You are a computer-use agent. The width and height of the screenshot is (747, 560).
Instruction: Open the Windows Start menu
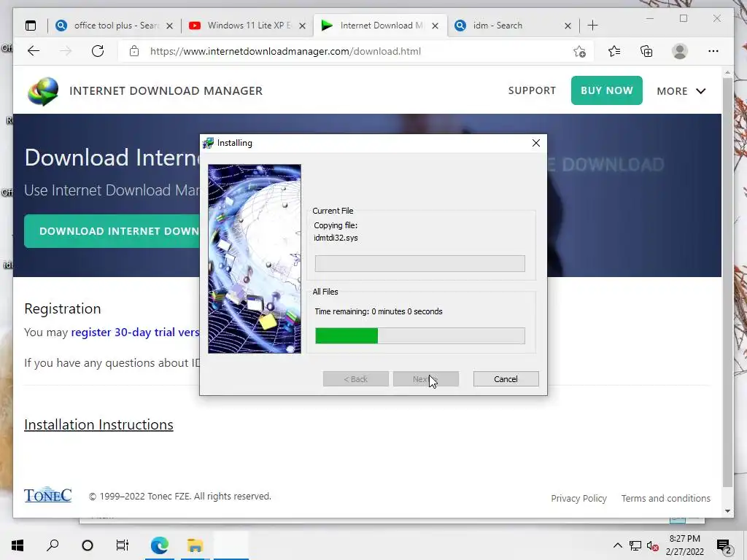18,545
